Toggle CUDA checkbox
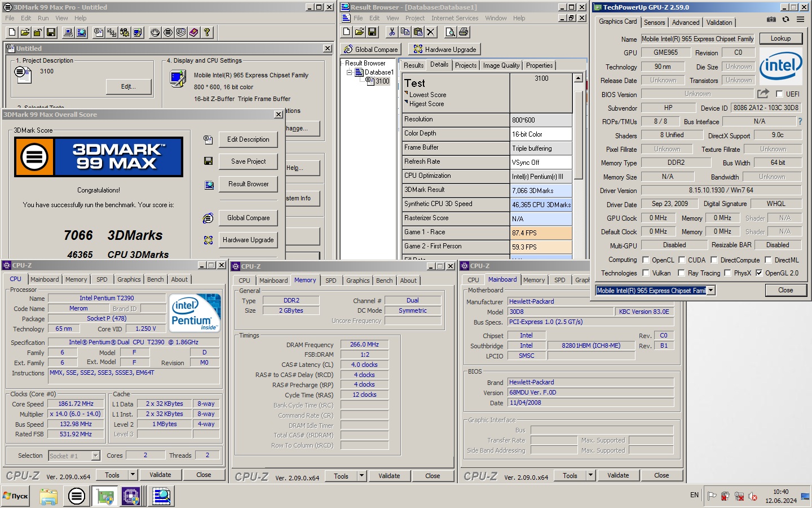The width and height of the screenshot is (812, 508). [x=682, y=260]
